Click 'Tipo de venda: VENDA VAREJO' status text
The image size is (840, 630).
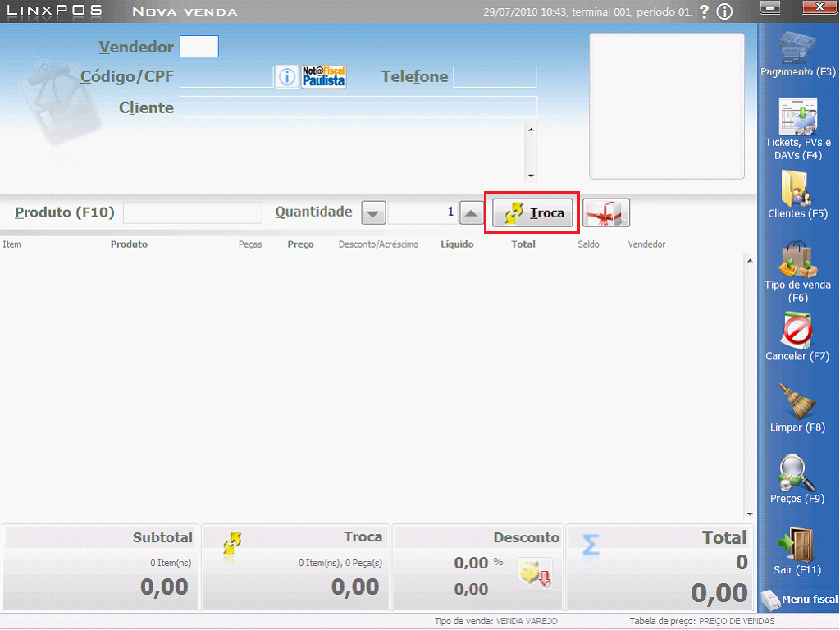496,622
